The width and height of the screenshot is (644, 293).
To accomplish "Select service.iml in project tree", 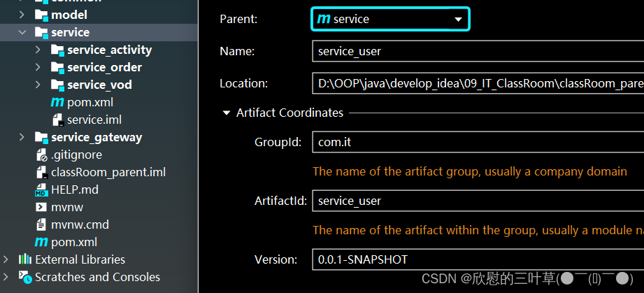I will pos(94,120).
